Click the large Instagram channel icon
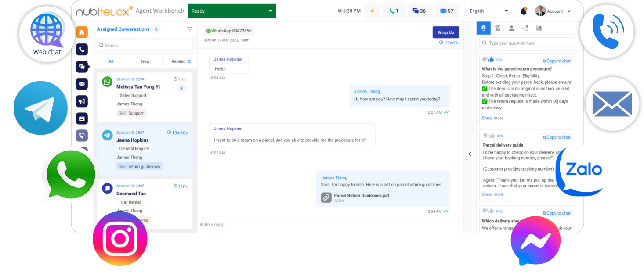The width and height of the screenshot is (644, 276). point(120,239)
